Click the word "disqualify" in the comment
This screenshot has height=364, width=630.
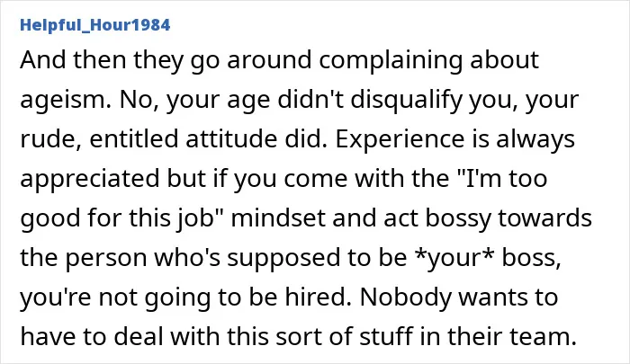pyautogui.click(x=406, y=100)
